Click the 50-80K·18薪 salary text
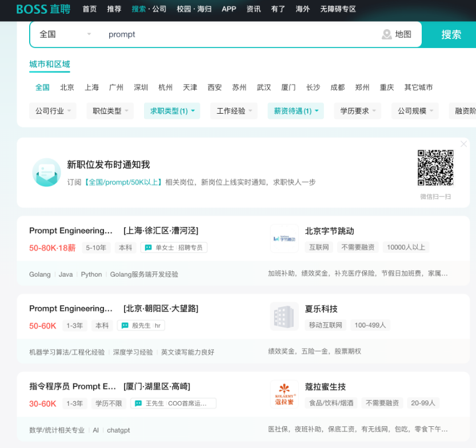Image resolution: width=476 pixels, height=448 pixels. pyautogui.click(x=52, y=248)
